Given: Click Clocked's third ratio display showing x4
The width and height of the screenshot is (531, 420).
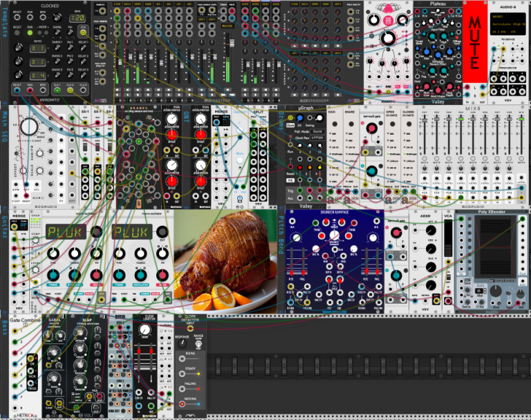Looking at the screenshot, I should pyautogui.click(x=37, y=75).
